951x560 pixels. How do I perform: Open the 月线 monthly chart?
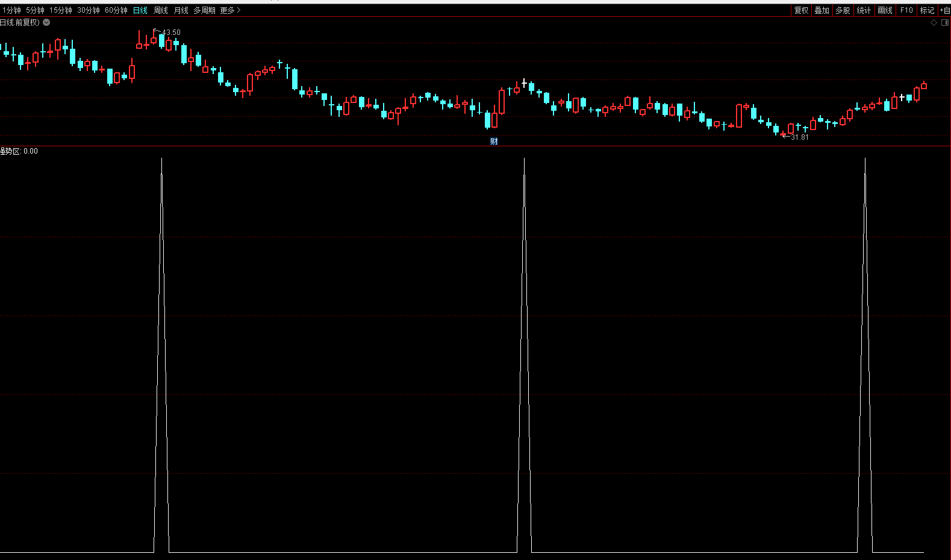click(181, 10)
